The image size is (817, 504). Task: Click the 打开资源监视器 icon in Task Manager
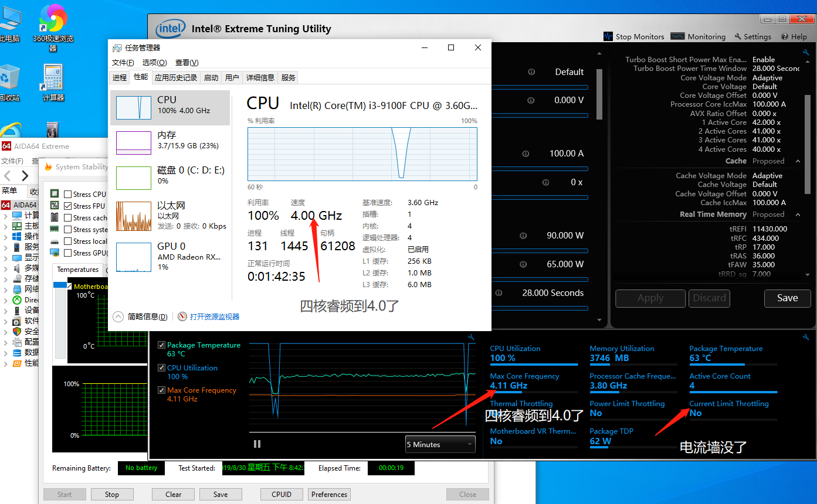(x=182, y=316)
